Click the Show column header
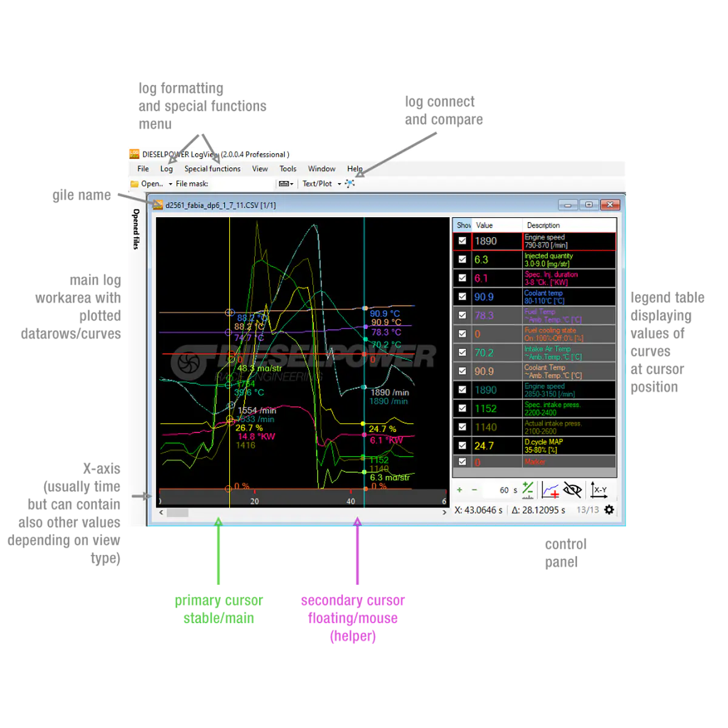The image size is (728, 728). coord(463,225)
